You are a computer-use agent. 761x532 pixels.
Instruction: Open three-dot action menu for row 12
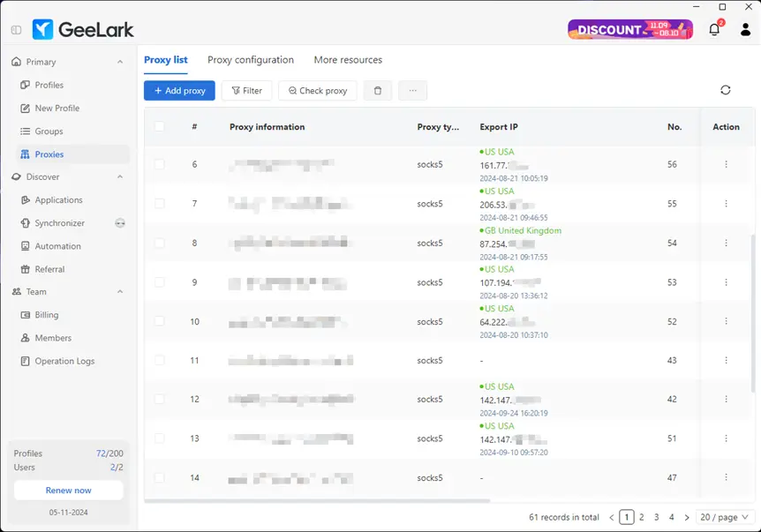point(726,399)
